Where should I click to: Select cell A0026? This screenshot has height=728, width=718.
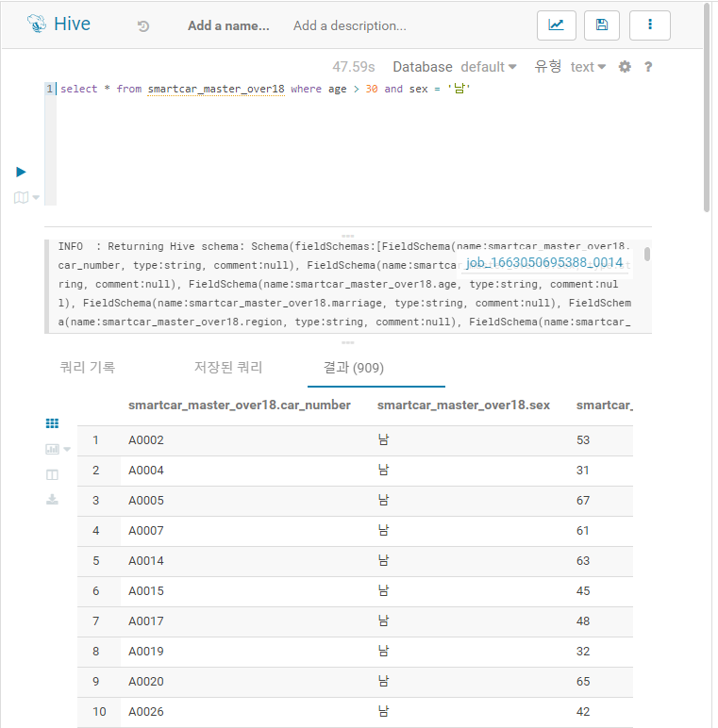click(146, 712)
